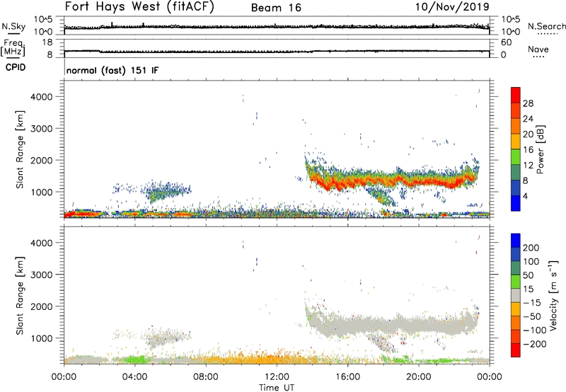Click the date "10/Nov/2019"
Screen dimensions: 566x392
pos(452,6)
